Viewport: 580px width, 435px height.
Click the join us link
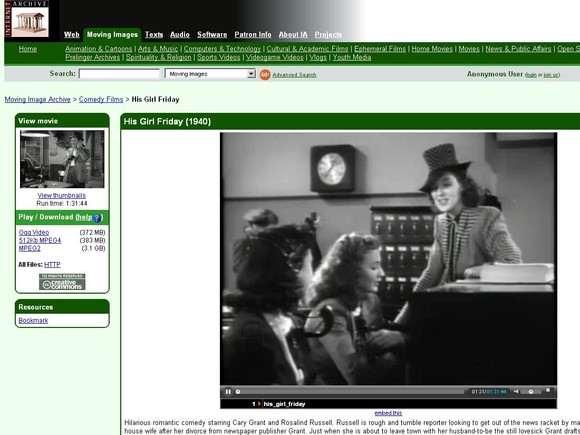[551, 75]
